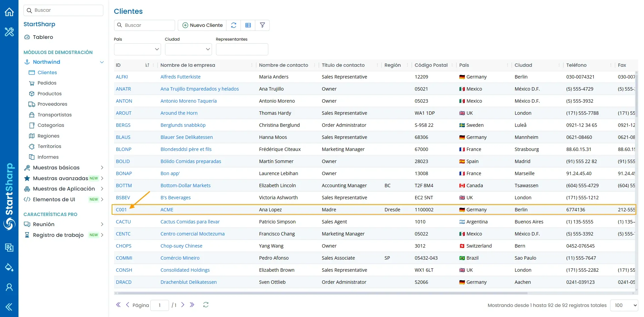Open the column picker toolbar icon
Viewport: 644px width, 317px height.
(248, 25)
